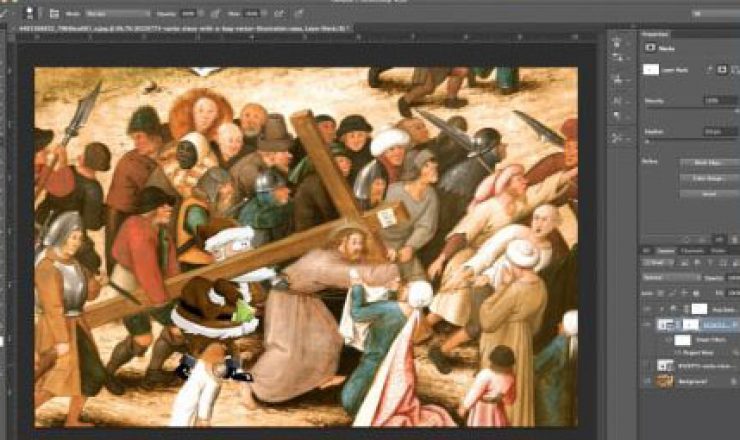Toggle the brush panel icon in options bar

point(53,14)
